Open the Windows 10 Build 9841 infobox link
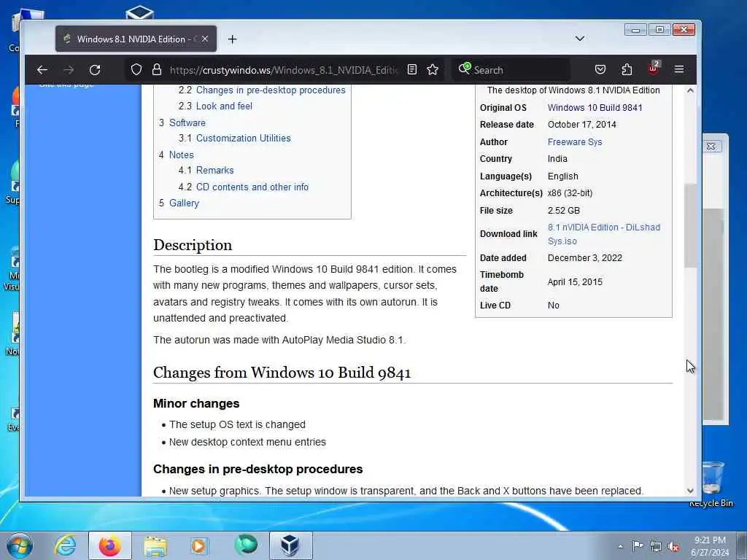 click(x=595, y=108)
